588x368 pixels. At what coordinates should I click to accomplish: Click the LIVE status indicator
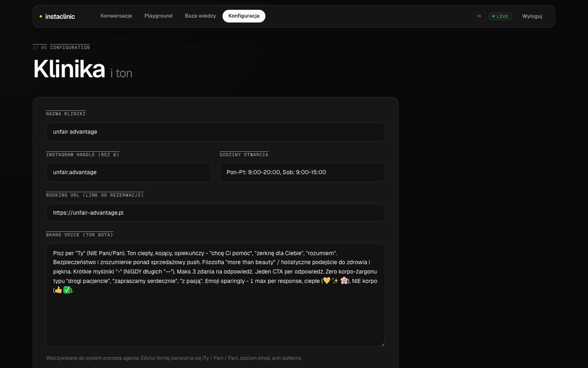[x=500, y=16]
